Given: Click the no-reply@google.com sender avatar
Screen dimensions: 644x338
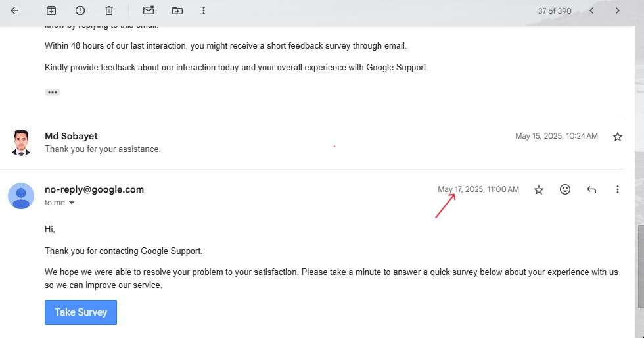Looking at the screenshot, I should click(x=21, y=195).
